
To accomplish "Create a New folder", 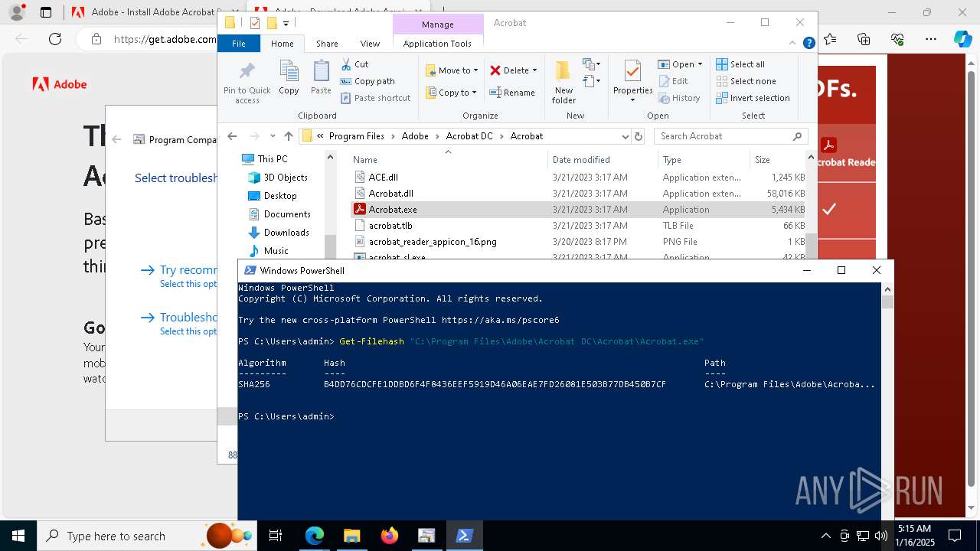I will 563,82.
